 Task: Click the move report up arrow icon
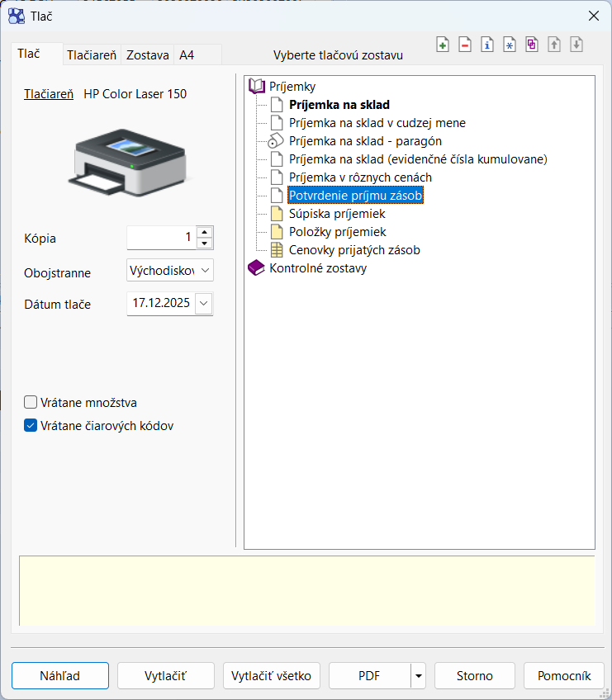(x=554, y=45)
